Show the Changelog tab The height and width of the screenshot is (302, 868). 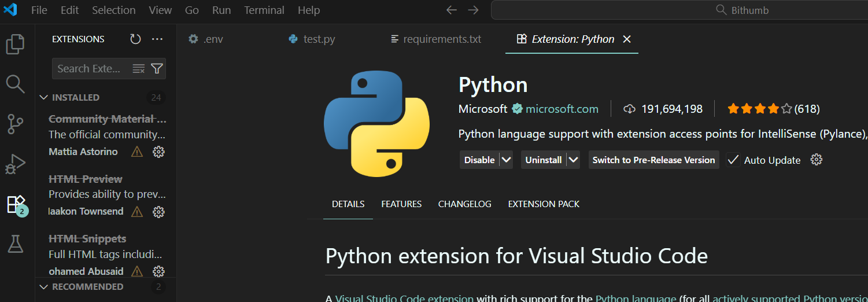click(465, 204)
